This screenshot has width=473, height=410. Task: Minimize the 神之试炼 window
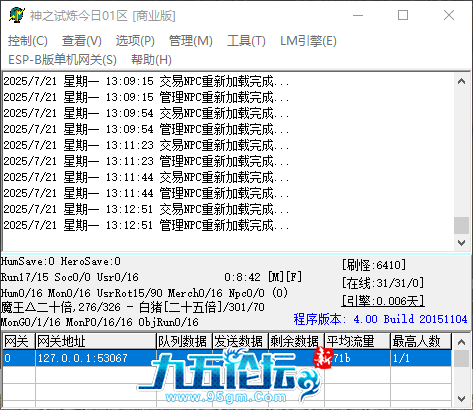[x=358, y=15]
